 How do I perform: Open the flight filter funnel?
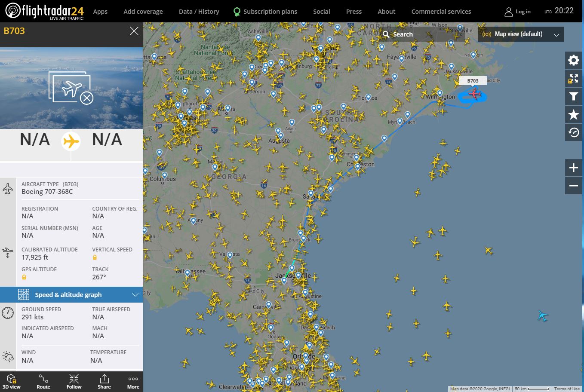[x=573, y=97]
